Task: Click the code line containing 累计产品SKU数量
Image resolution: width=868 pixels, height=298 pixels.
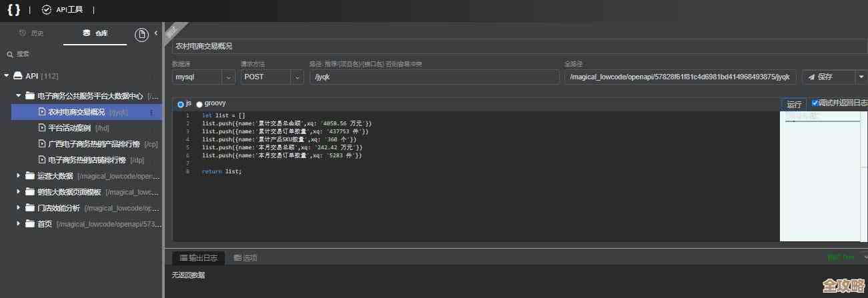Action: coord(279,139)
